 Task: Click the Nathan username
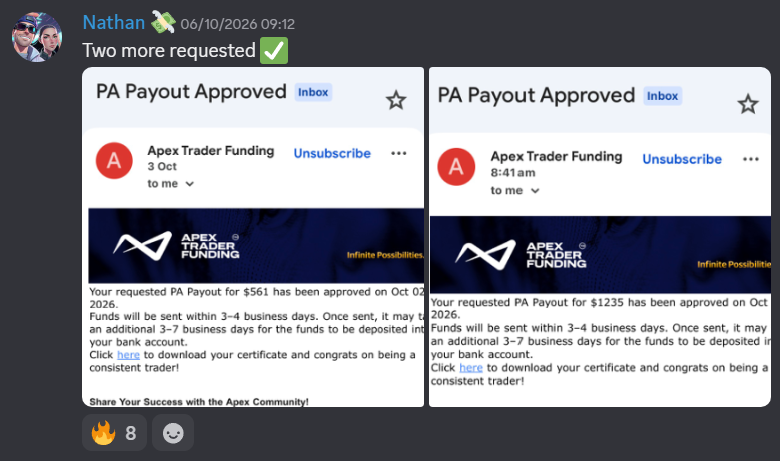113,23
